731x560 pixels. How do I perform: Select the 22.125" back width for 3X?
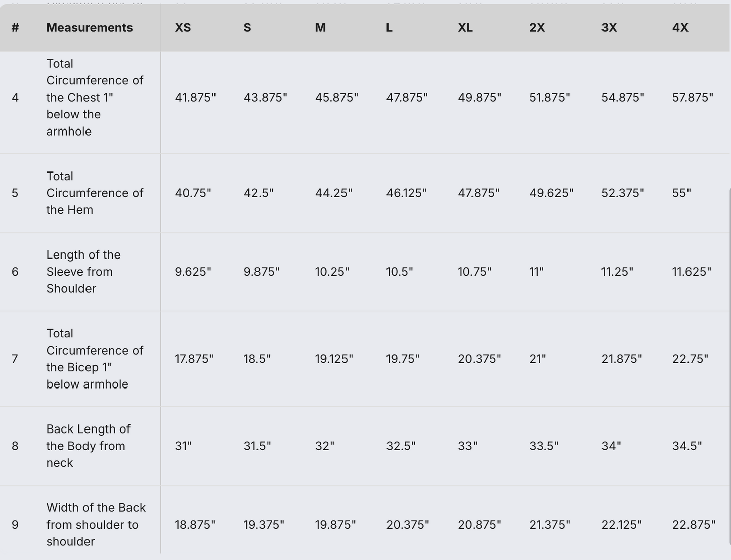pyautogui.click(x=621, y=525)
